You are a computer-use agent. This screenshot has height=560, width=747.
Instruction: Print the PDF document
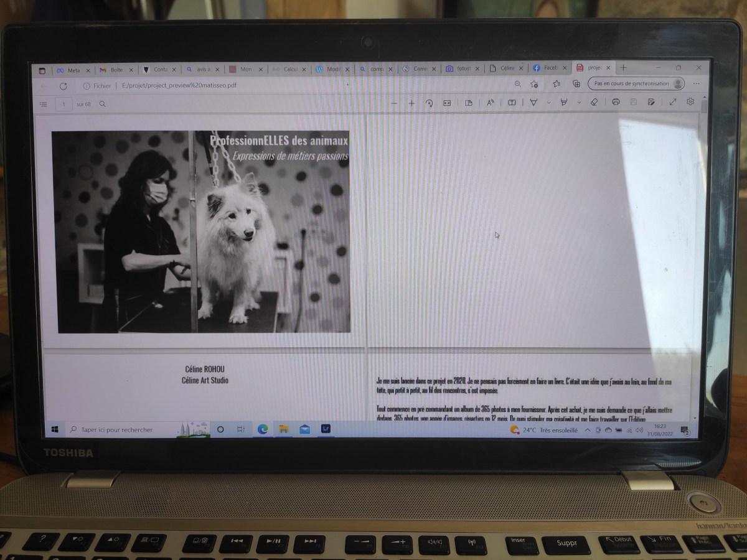point(615,103)
